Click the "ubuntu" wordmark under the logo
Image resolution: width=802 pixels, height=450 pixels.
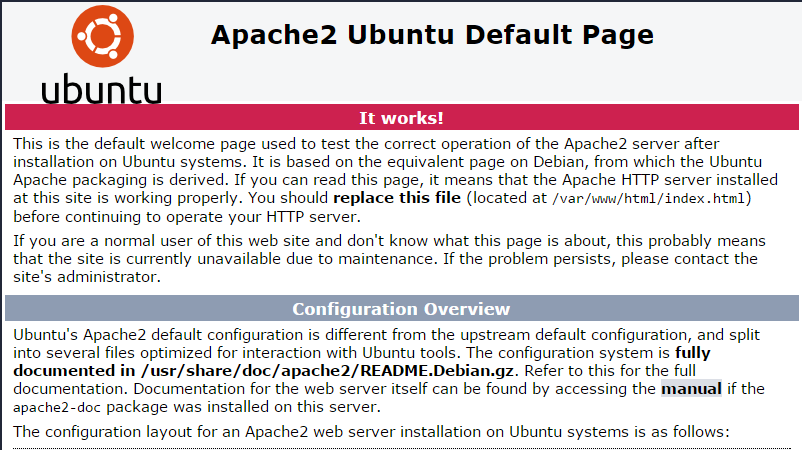pos(101,88)
